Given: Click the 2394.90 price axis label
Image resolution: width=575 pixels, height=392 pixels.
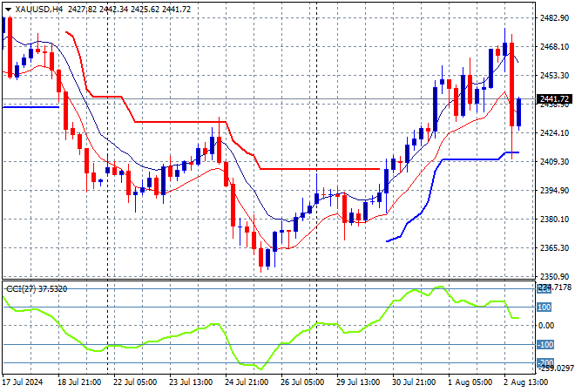Looking at the screenshot, I should pyautogui.click(x=554, y=190).
